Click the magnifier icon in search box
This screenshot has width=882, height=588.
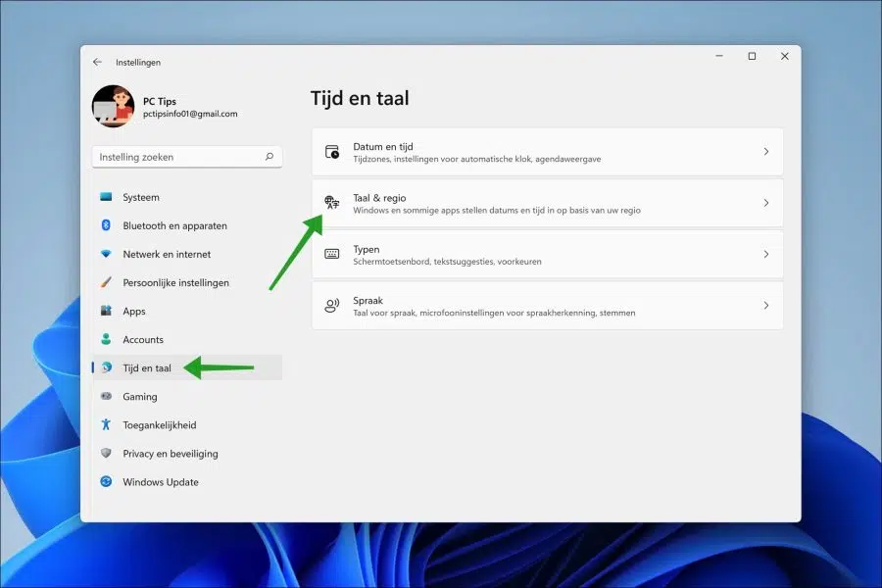tap(269, 157)
